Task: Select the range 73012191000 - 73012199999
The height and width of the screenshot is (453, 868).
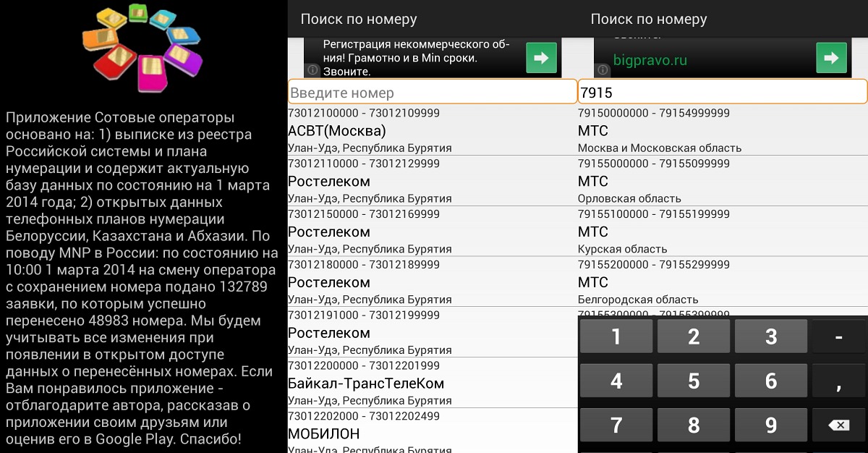Action: click(364, 316)
